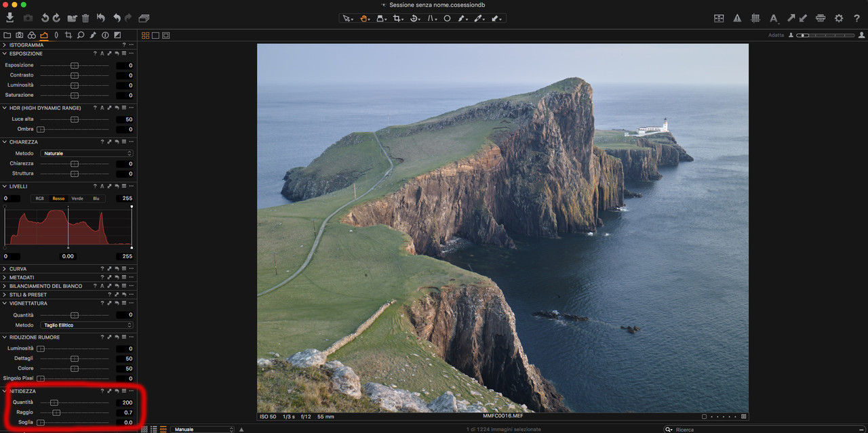Screen dimensions: 868x433
Task: Select the Pan hand tool
Action: tap(364, 18)
